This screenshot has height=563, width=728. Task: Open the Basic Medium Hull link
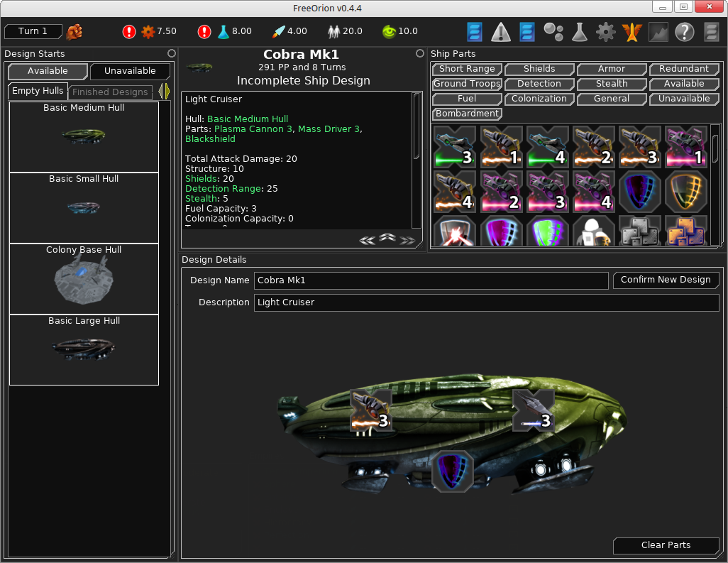pos(248,119)
